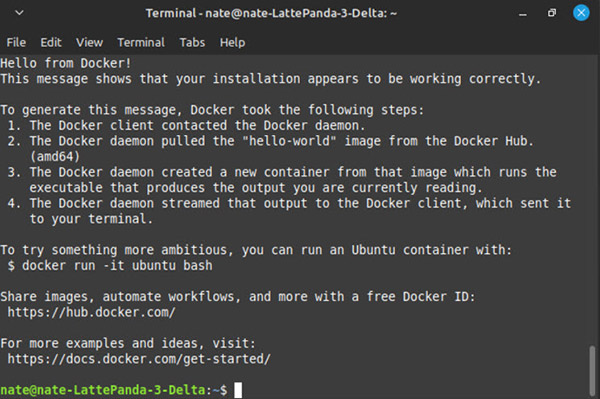Click the nate@nate-LattePanda-3-Delta prompt text
This screenshot has height=399, width=600.
103,390
